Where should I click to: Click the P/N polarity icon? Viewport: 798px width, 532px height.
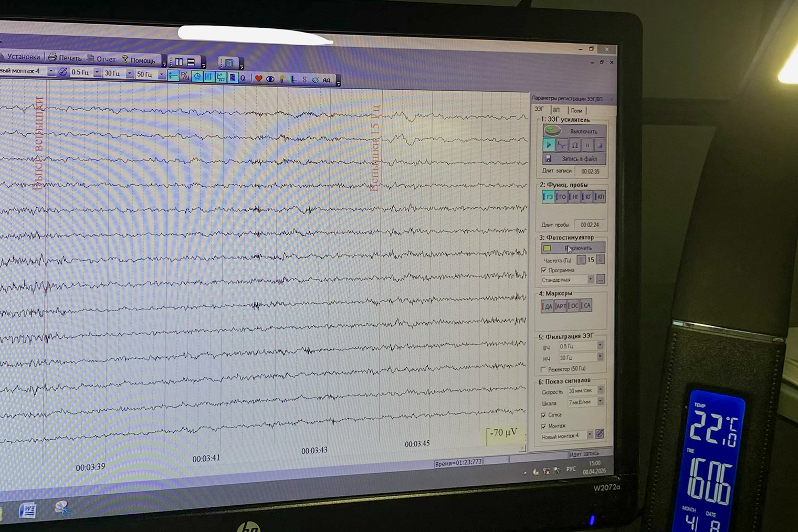[185, 76]
